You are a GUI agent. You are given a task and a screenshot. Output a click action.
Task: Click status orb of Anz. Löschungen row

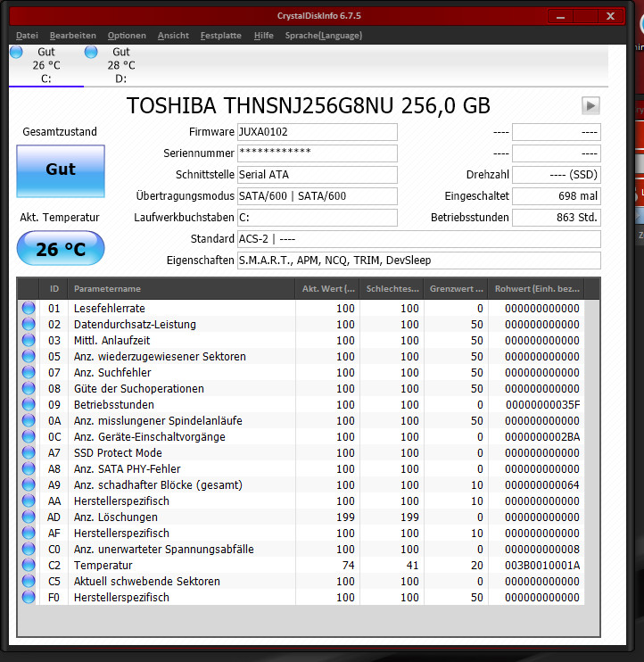(29, 517)
